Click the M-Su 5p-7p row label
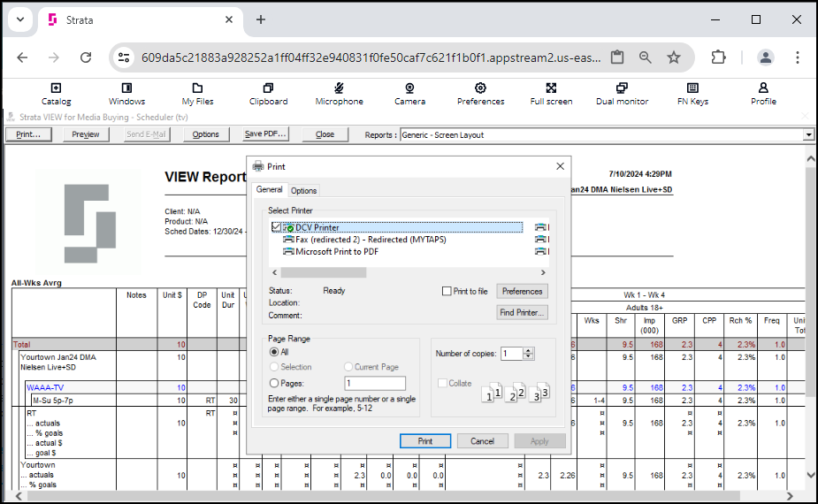 pos(53,401)
